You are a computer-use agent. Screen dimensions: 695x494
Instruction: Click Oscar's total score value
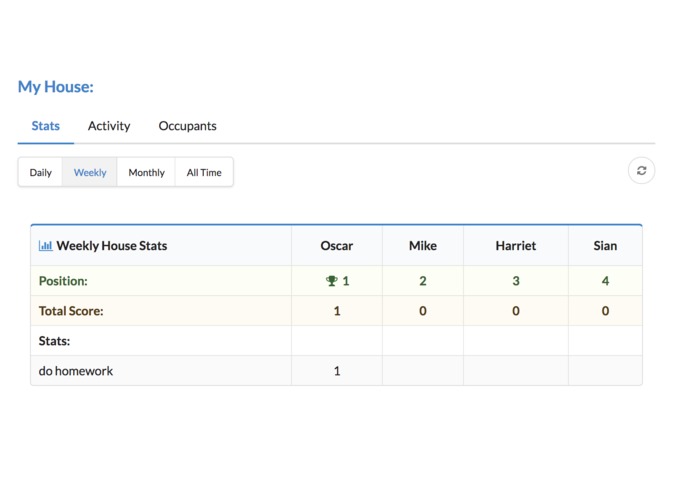(x=337, y=311)
